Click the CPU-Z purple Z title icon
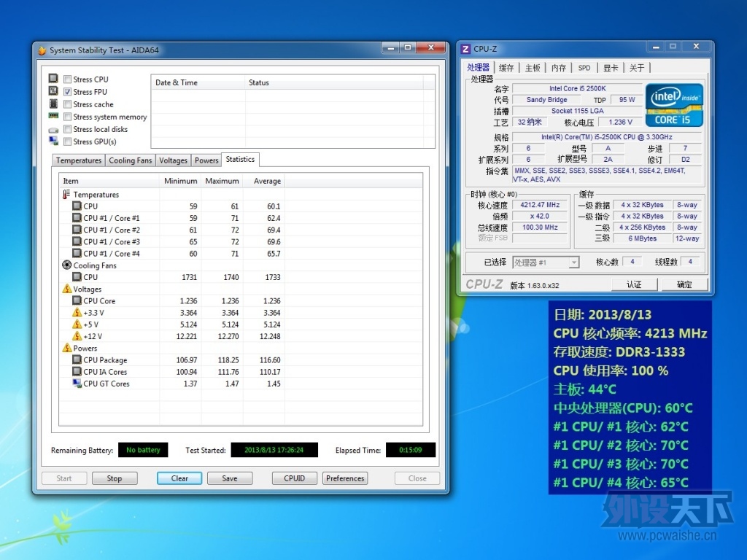This screenshot has height=560, width=747. (x=466, y=49)
